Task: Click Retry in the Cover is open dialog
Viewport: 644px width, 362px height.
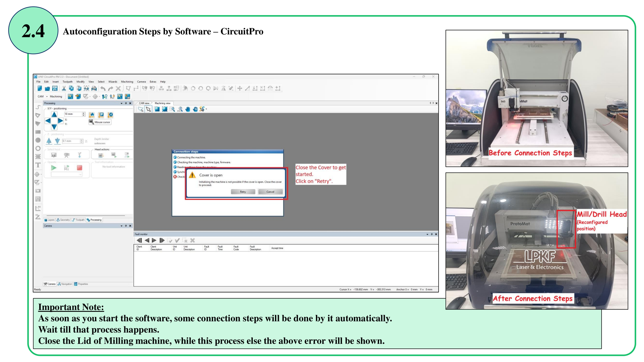Action: (243, 192)
